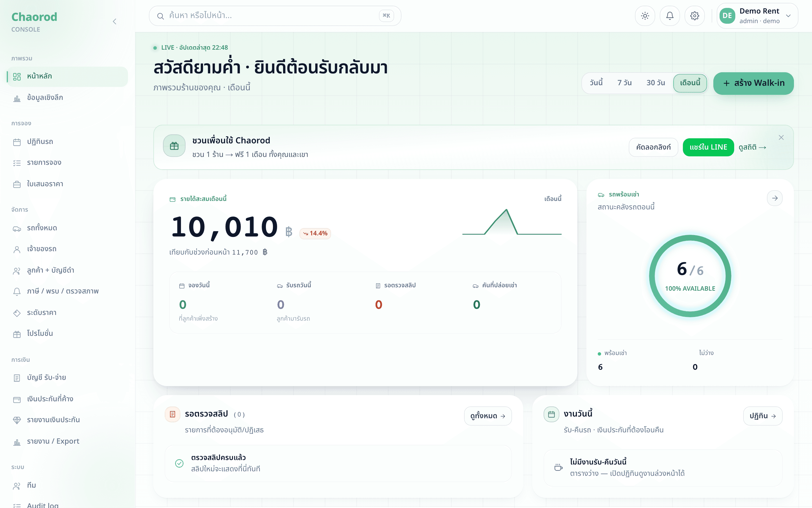Focus the search or go-to-page field

click(x=275, y=16)
